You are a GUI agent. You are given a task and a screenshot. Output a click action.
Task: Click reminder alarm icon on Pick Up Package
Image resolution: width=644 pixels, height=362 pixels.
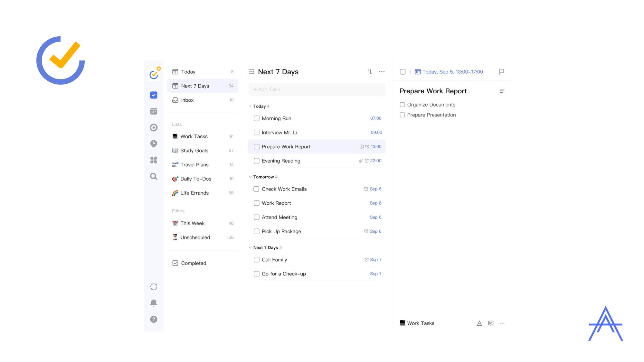tap(366, 231)
